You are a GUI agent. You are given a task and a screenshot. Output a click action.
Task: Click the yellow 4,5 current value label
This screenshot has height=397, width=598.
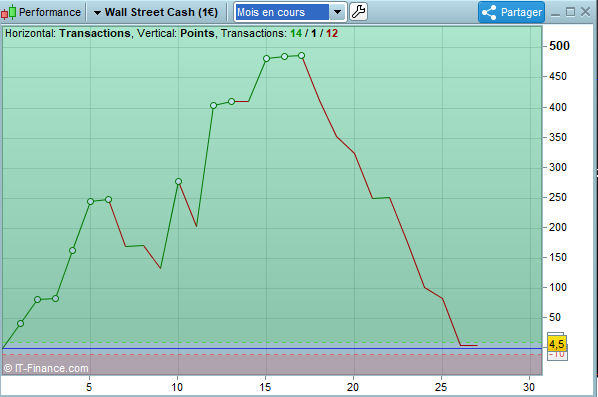[557, 344]
